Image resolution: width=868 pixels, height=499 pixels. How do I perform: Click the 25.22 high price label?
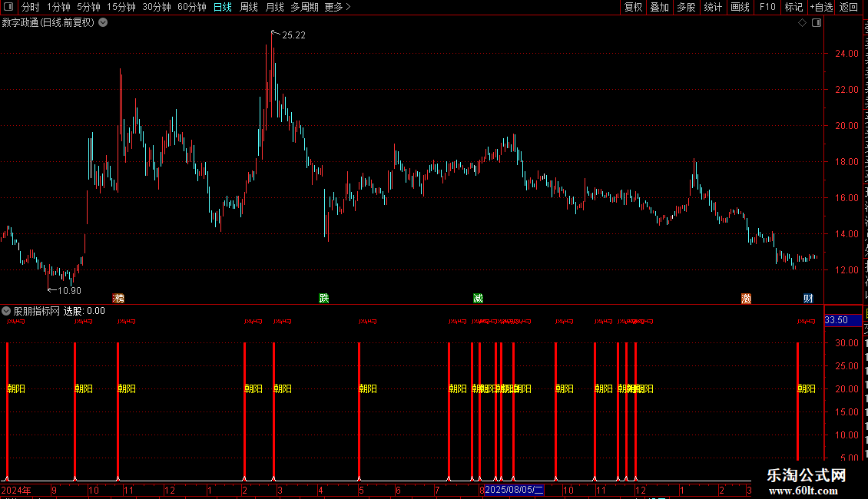click(293, 35)
